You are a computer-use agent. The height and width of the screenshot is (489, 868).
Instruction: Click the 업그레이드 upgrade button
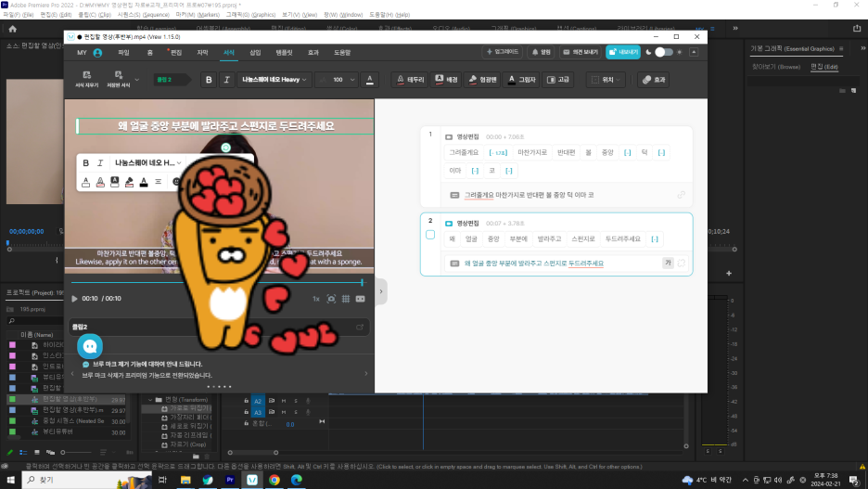(503, 52)
